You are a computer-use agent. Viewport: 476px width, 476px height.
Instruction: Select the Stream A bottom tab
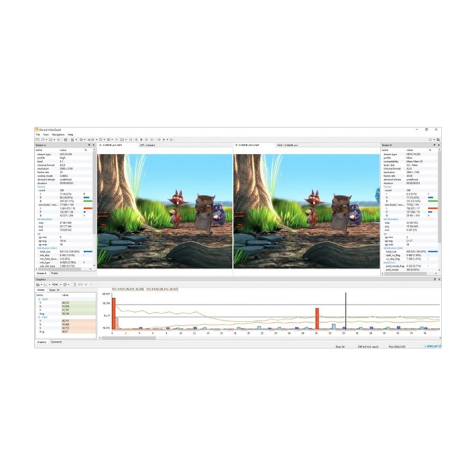click(41, 273)
